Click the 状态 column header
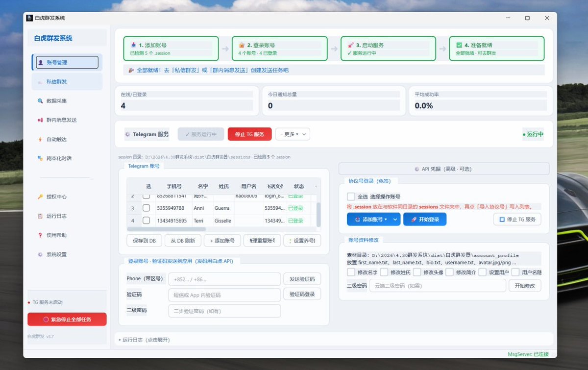Screen dimensions: 588x370 pyautogui.click(x=299, y=186)
